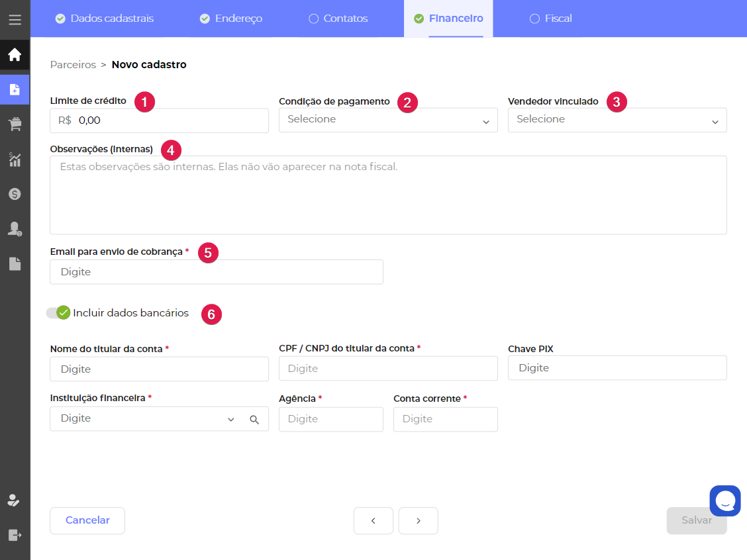Image resolution: width=747 pixels, height=560 pixels.
Task: Click the Parceiros breadcrumb link
Action: (73, 65)
